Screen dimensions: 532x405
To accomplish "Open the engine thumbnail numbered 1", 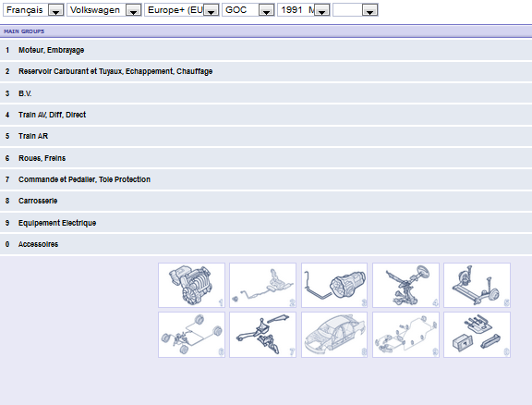I will [x=191, y=285].
